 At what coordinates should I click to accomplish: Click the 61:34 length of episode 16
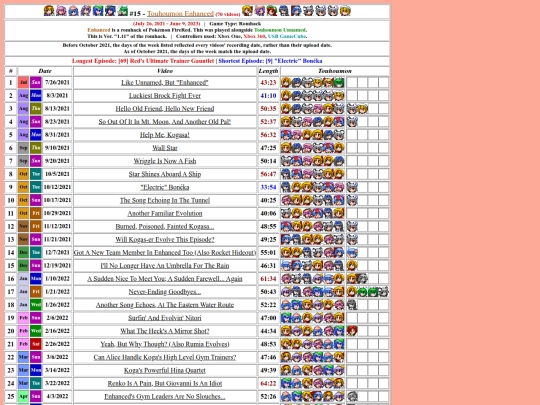click(x=268, y=279)
